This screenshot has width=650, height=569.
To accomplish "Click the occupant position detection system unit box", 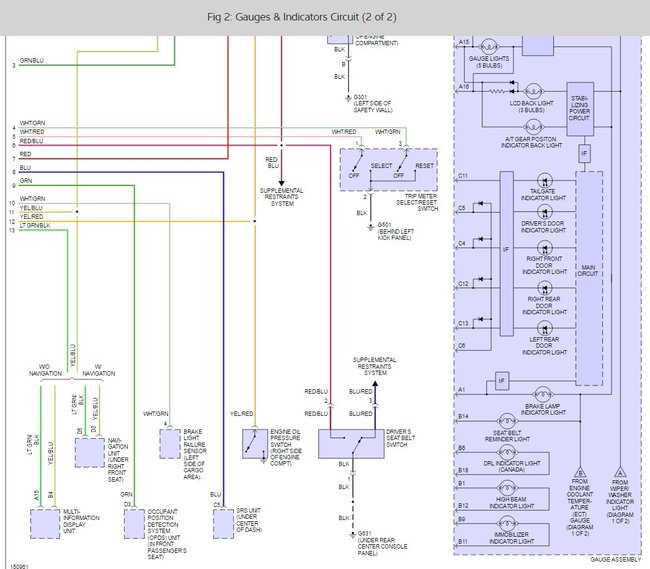I will tap(134, 524).
